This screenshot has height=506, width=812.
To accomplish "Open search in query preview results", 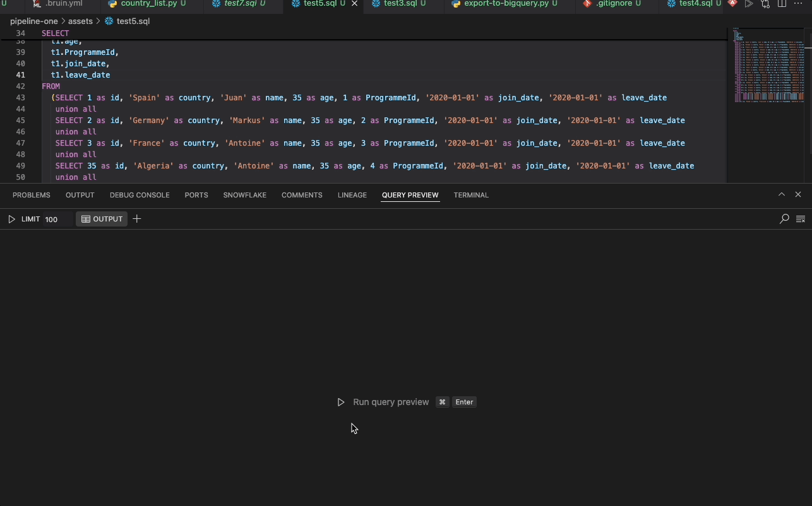I will (x=784, y=219).
